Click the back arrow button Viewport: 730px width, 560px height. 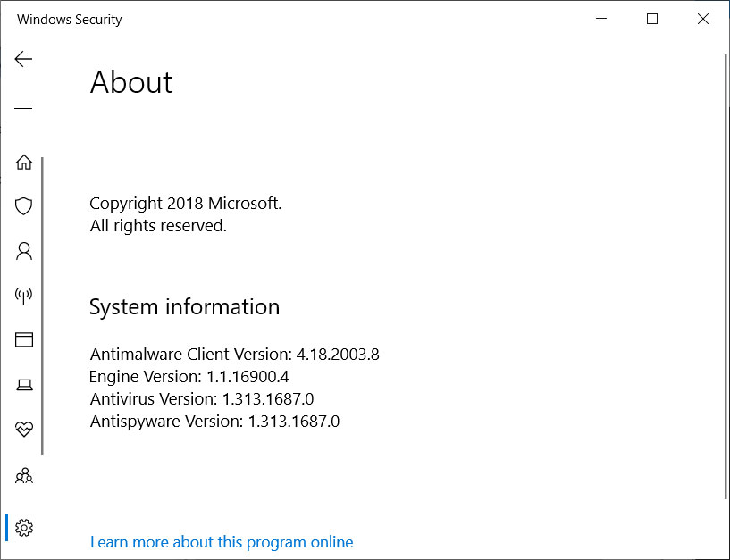pyautogui.click(x=23, y=59)
